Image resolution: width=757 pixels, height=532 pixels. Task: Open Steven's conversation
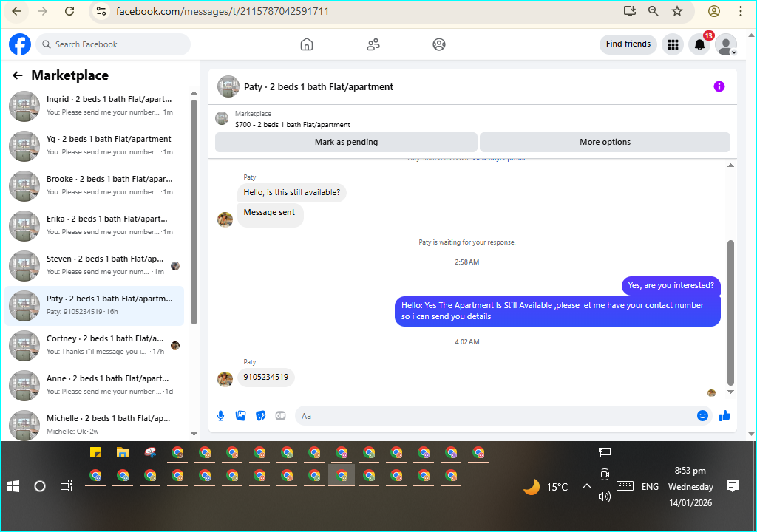pyautogui.click(x=95, y=265)
